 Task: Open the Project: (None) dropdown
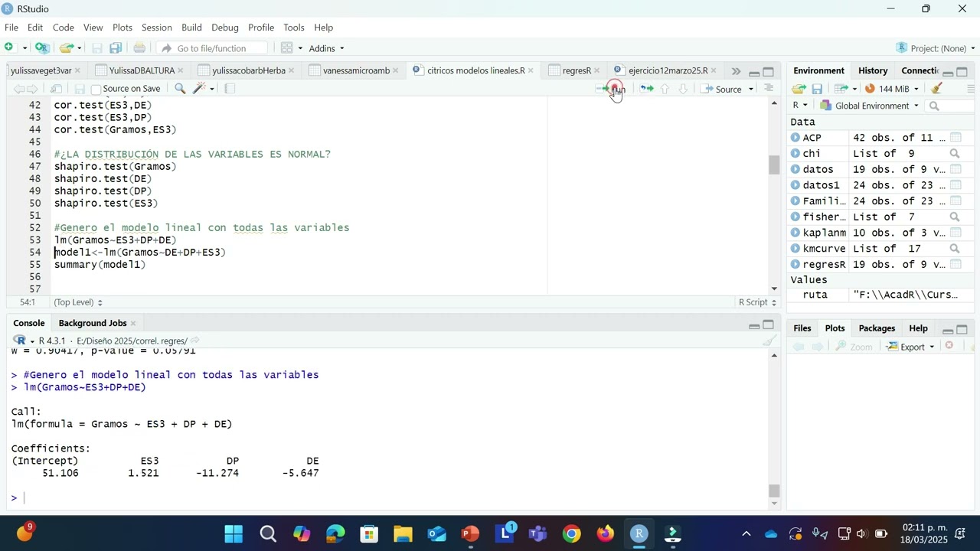pos(936,48)
